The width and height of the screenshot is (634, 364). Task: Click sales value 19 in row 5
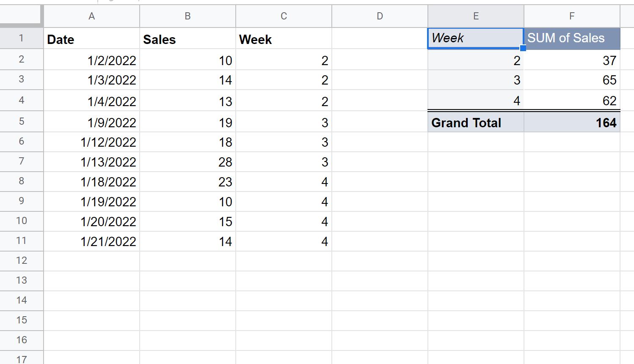click(187, 122)
